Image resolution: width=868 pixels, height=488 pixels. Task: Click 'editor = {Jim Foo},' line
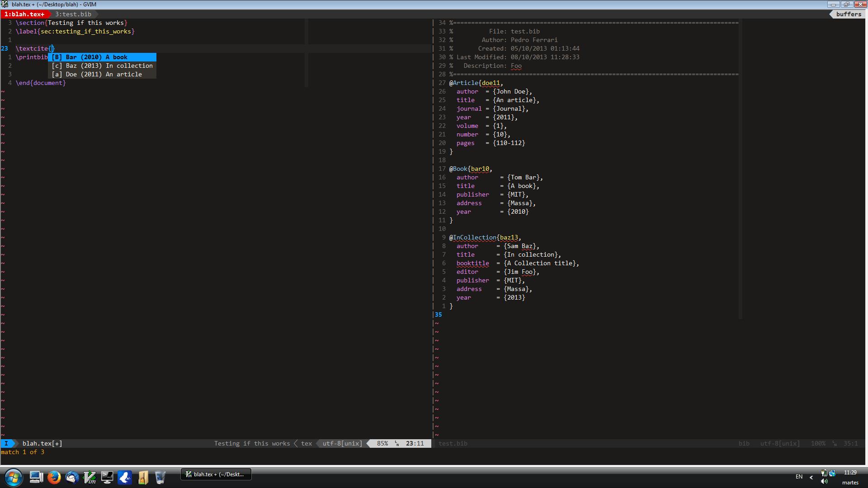(x=498, y=272)
